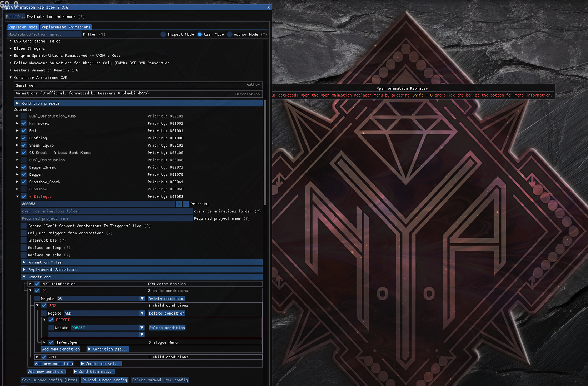The width and height of the screenshot is (588, 386).
Task: Toggle the Crafting submod checkbox
Action: (24, 138)
